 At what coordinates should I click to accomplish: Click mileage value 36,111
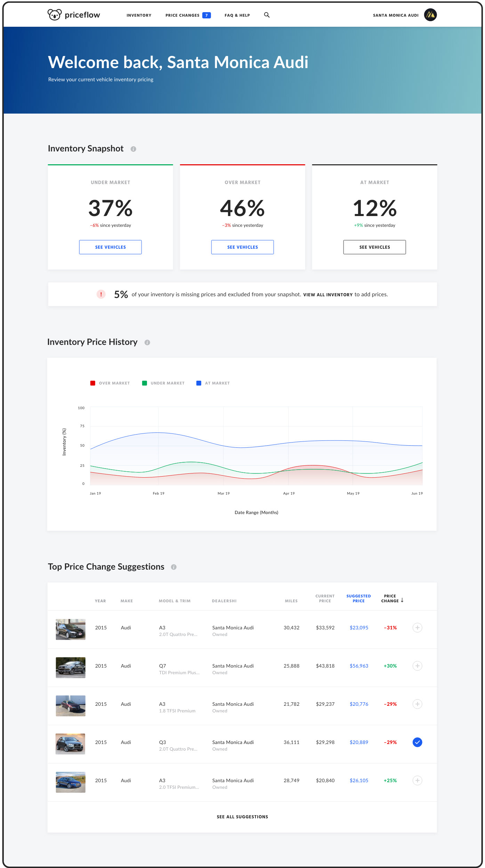[291, 742]
